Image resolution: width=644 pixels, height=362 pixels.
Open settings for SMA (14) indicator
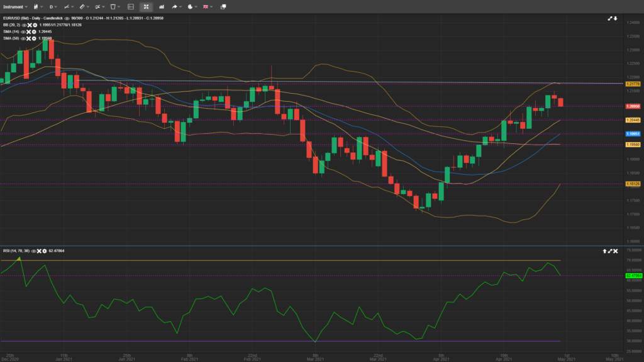34,31
